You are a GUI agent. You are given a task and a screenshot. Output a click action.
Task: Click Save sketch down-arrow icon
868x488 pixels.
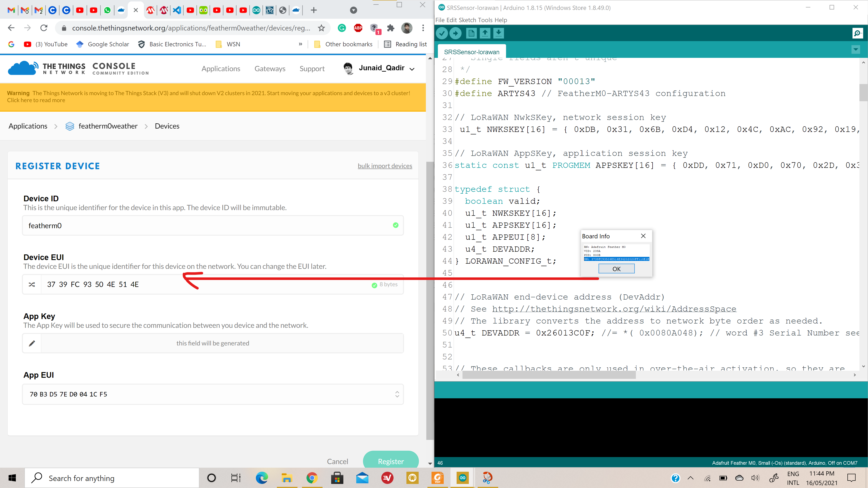[498, 33]
